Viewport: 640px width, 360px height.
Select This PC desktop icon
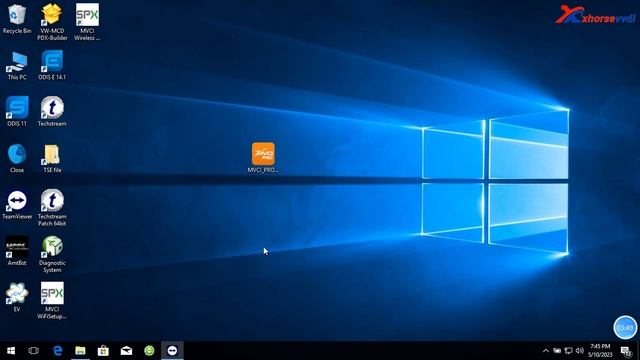[x=17, y=65]
